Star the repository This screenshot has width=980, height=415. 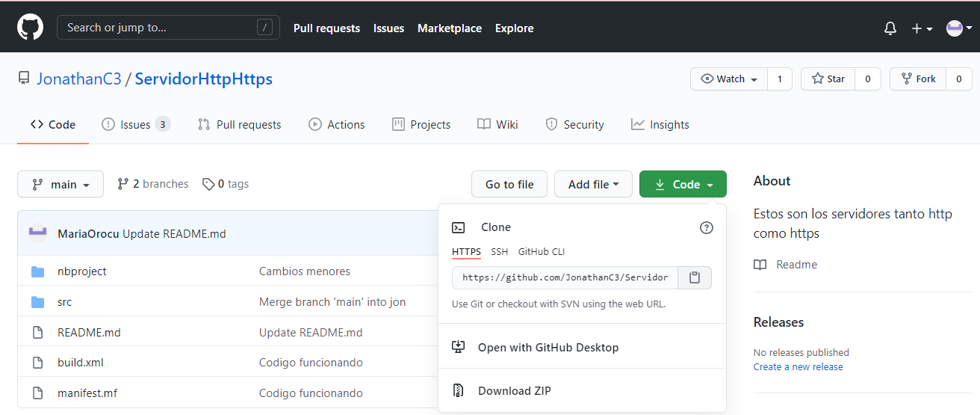click(x=828, y=79)
